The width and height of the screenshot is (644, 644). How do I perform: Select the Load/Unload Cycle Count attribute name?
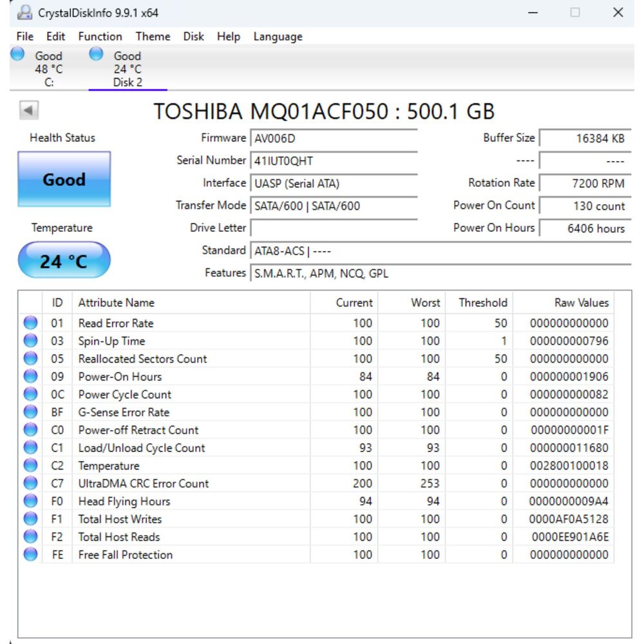[x=141, y=448]
